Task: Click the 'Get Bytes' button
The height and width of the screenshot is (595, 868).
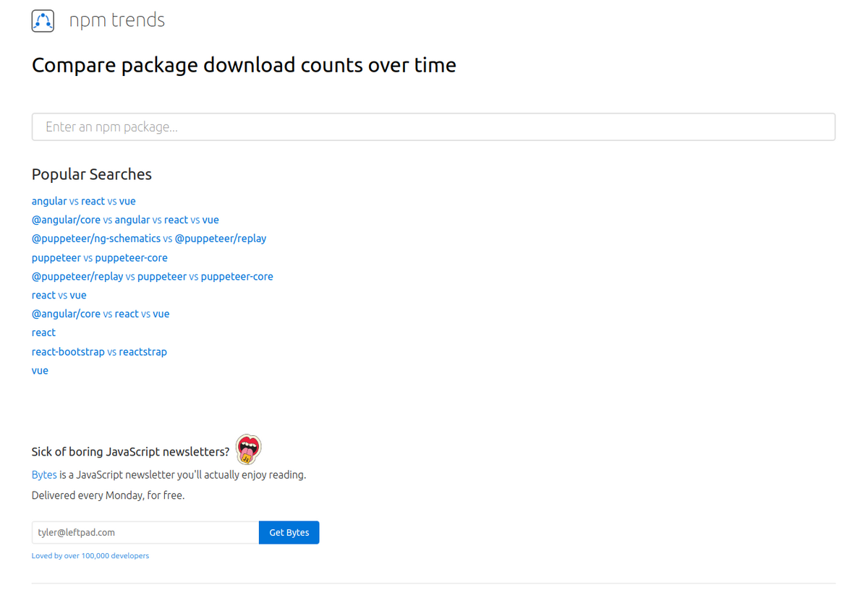Action: [289, 532]
